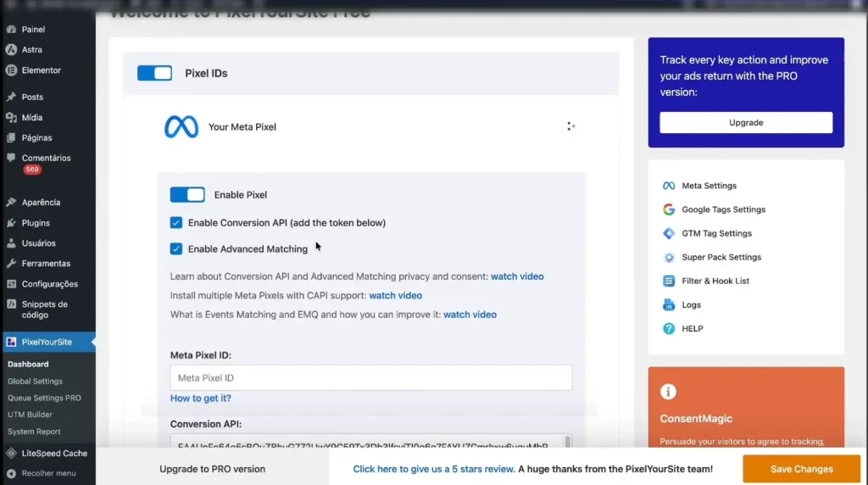Screen dimensions: 868x485
Task: Click the LiteSpeed Cache menu label
Action: (54, 454)
